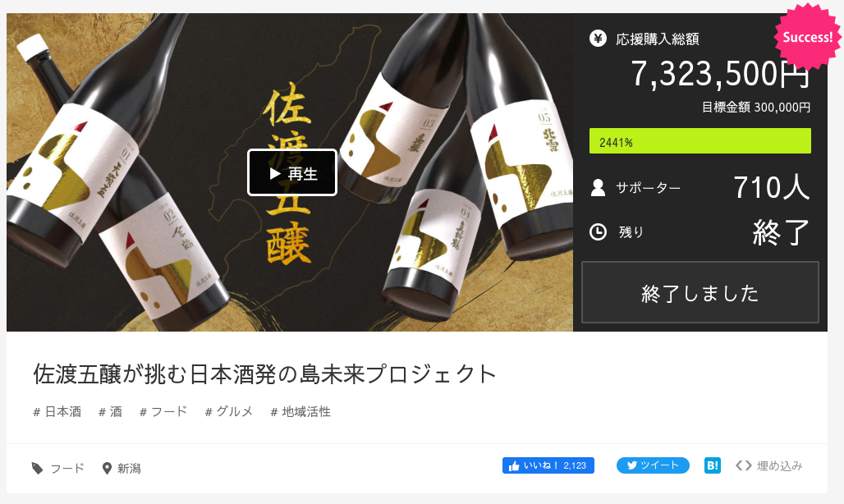Open the # 酒 hashtag
Viewport: 844px width, 504px height.
[x=110, y=412]
